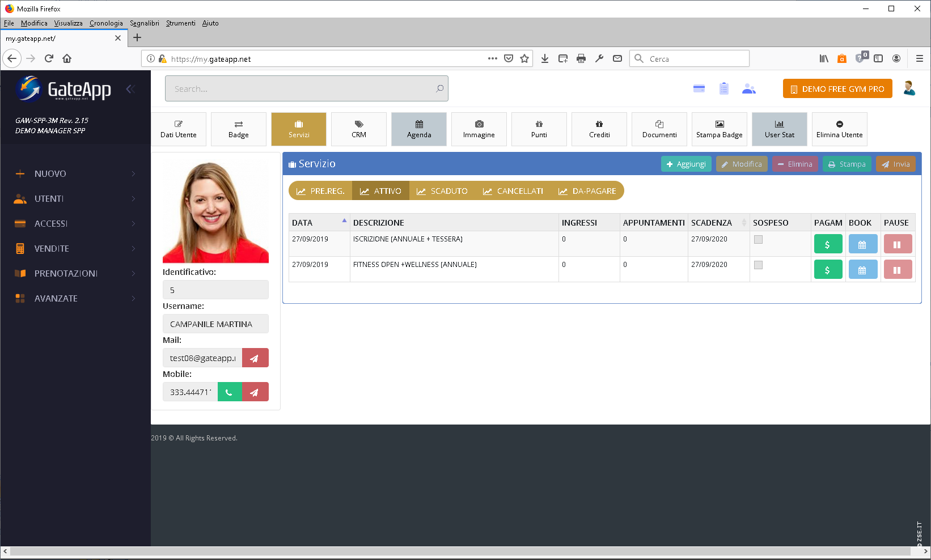
Task: Collapse the GateApp sidebar with the double chevron
Action: [x=130, y=89]
